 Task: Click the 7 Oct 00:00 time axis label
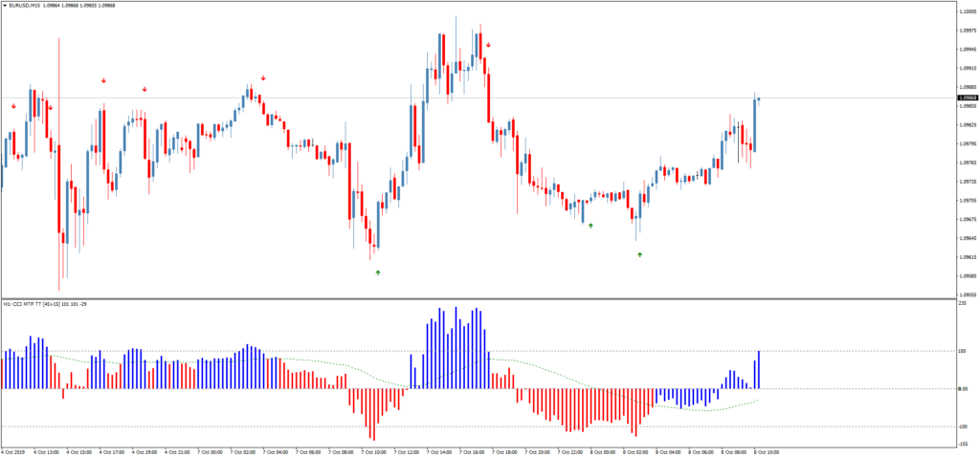click(x=210, y=451)
